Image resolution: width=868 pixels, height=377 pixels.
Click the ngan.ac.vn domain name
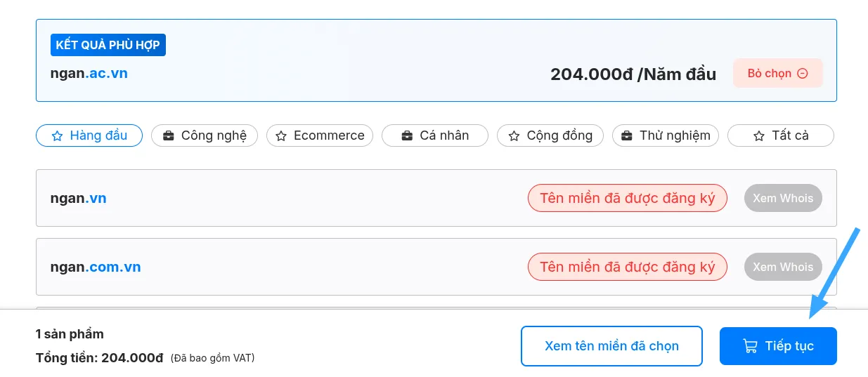[89, 73]
